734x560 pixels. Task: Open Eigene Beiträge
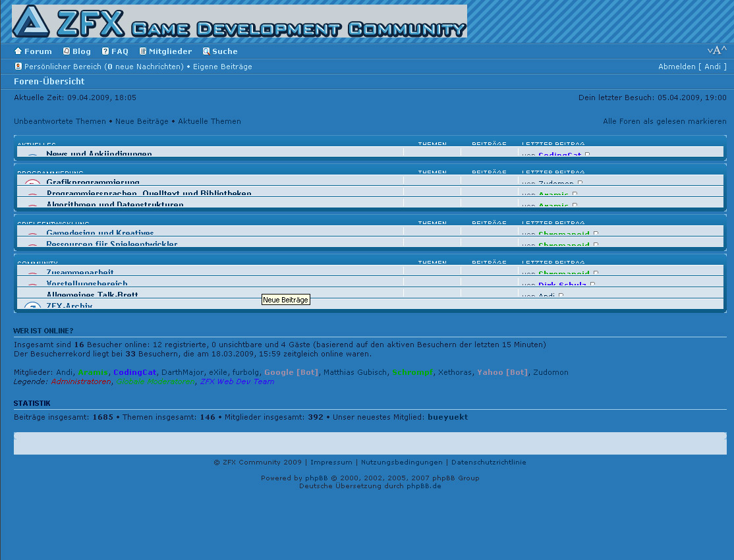coord(222,67)
